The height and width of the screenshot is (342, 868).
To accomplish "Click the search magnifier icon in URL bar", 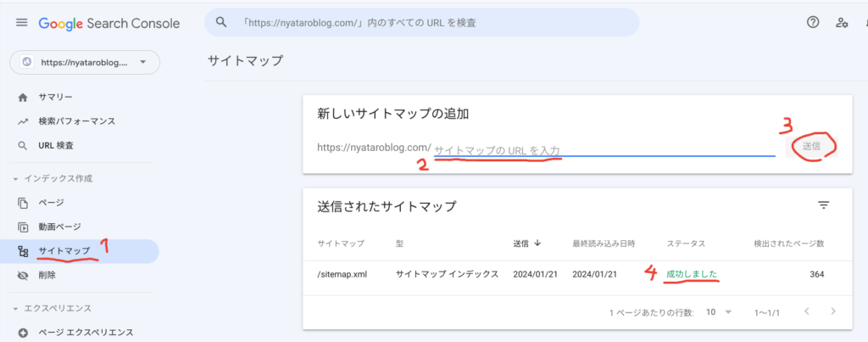I will (x=222, y=23).
